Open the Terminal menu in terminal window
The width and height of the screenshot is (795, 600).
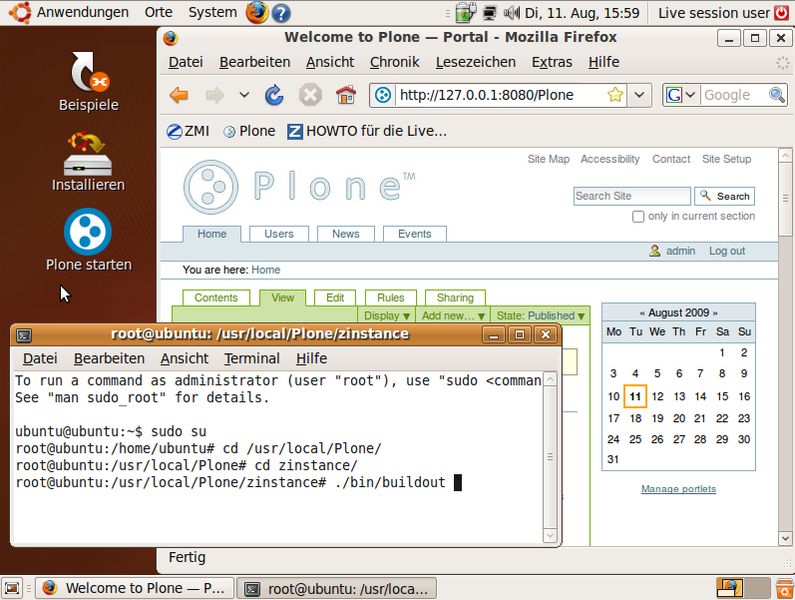click(252, 358)
